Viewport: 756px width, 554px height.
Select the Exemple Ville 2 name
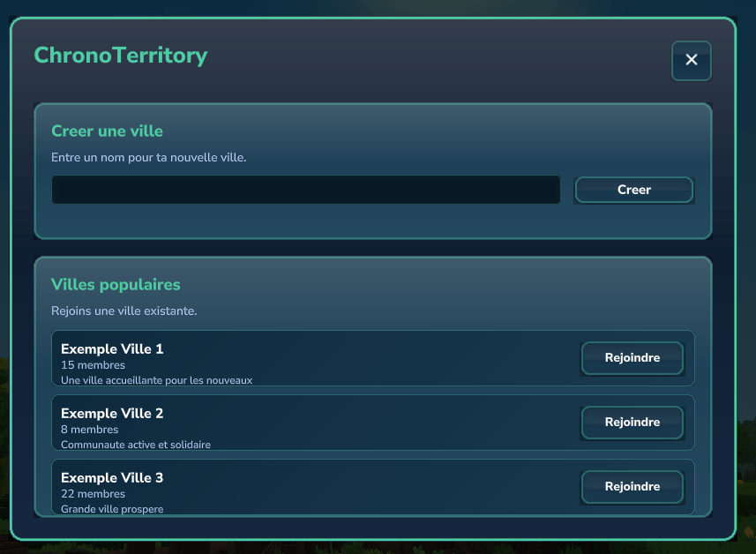pos(112,414)
